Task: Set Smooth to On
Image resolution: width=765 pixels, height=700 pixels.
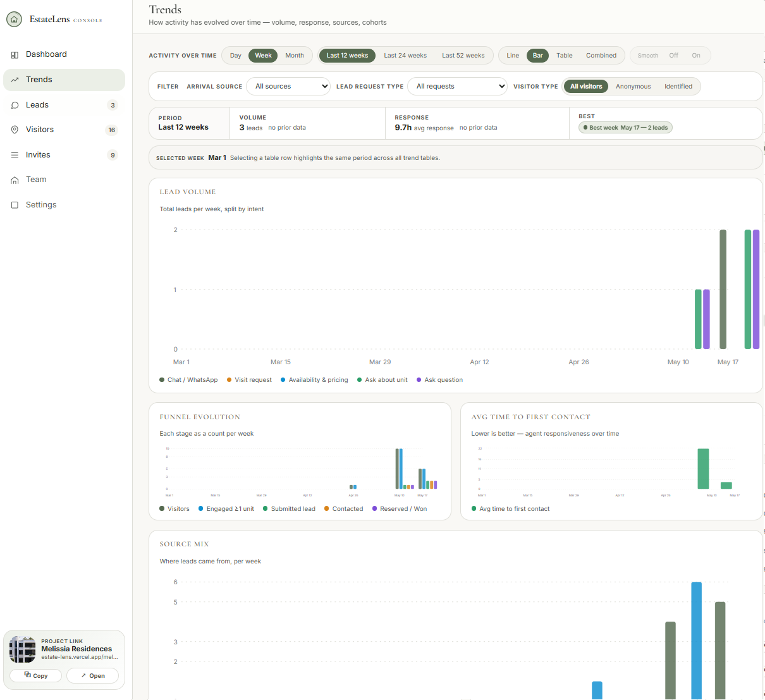Action: coord(696,56)
